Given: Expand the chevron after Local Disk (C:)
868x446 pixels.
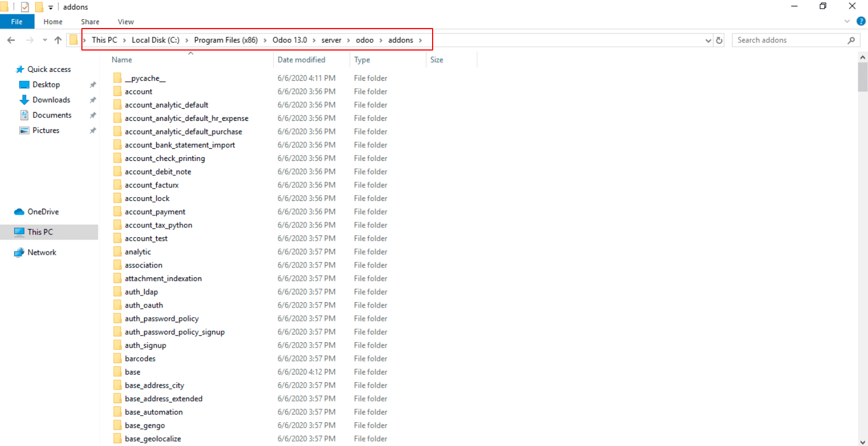Looking at the screenshot, I should [x=187, y=40].
